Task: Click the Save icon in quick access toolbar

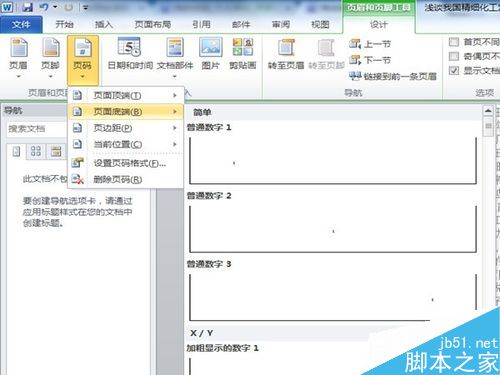Action: pos(27,7)
